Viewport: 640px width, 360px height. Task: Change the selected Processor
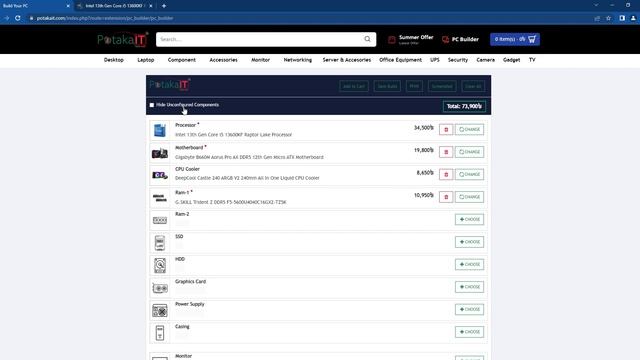(x=469, y=129)
